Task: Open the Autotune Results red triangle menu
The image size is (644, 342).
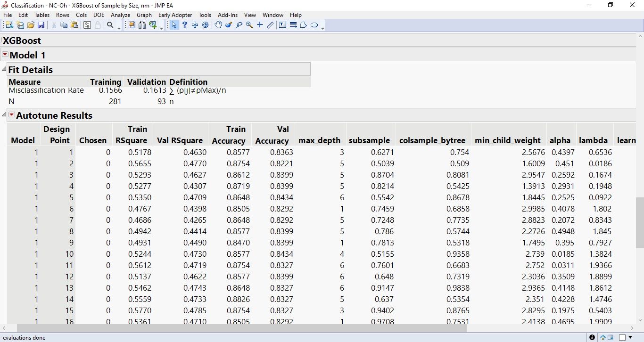Action: 12,115
